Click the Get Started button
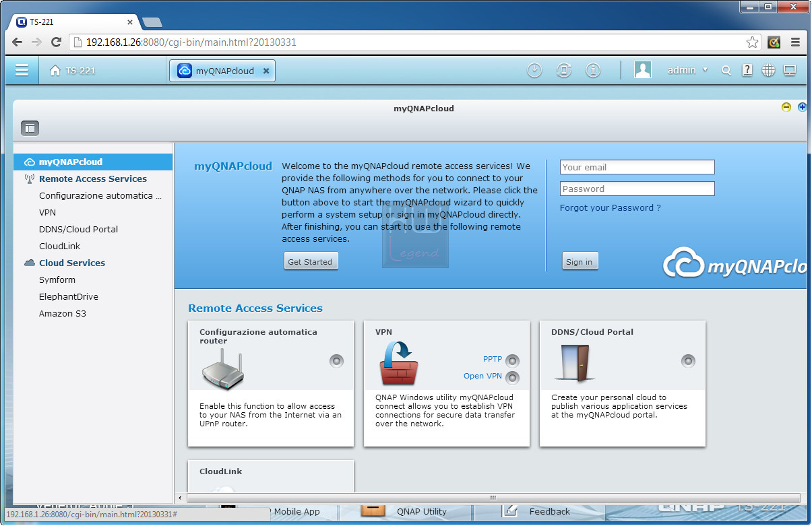The width and height of the screenshot is (812, 526). pos(310,261)
